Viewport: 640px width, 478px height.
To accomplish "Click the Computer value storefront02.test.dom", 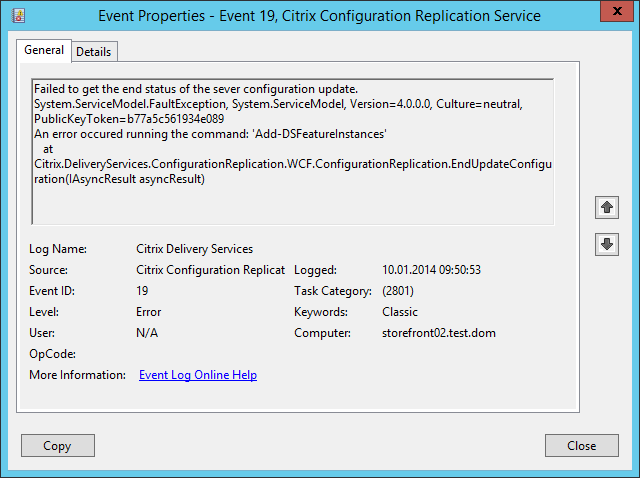I will click(439, 333).
